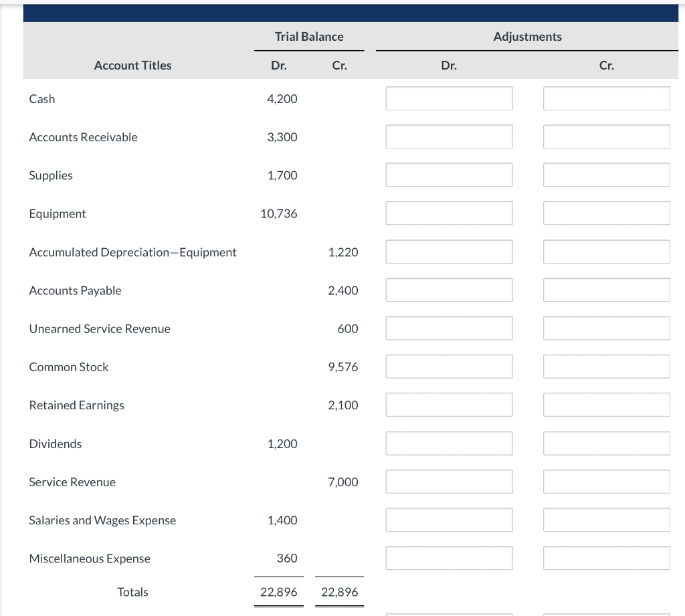Select the Accounts Receivable debit adjustment box

pos(449,136)
